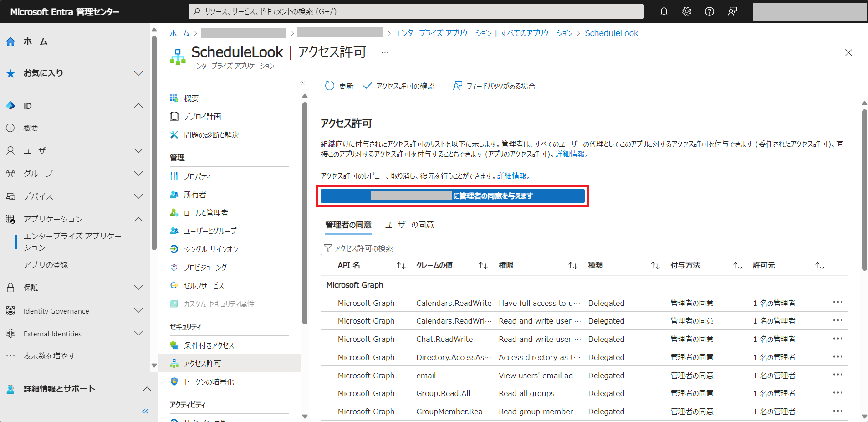Expand the お気に入り chevron

point(138,73)
